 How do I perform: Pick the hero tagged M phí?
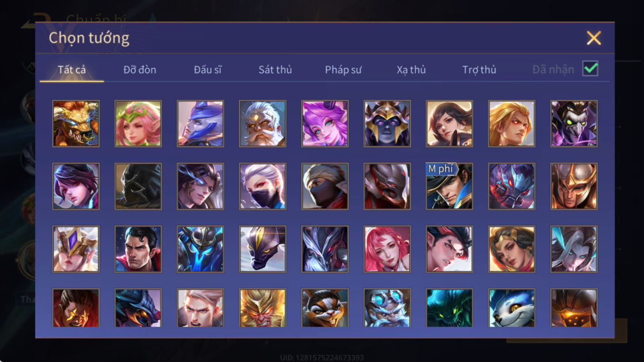tap(449, 186)
